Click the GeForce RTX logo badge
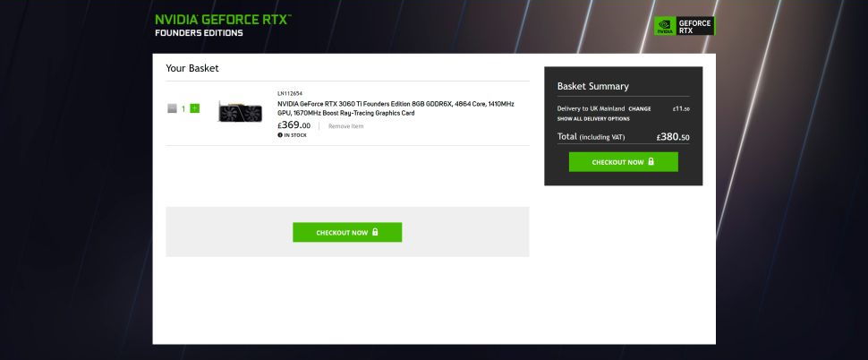 (x=685, y=26)
